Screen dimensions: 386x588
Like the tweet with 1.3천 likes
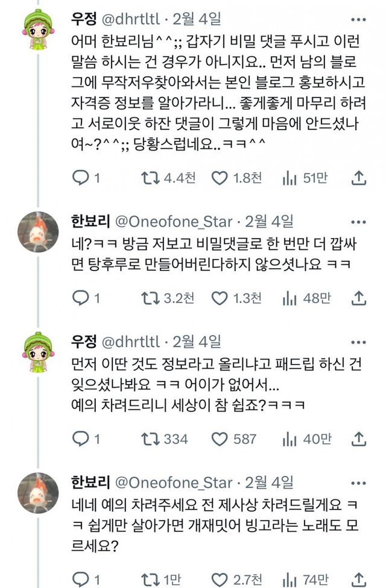click(220, 298)
